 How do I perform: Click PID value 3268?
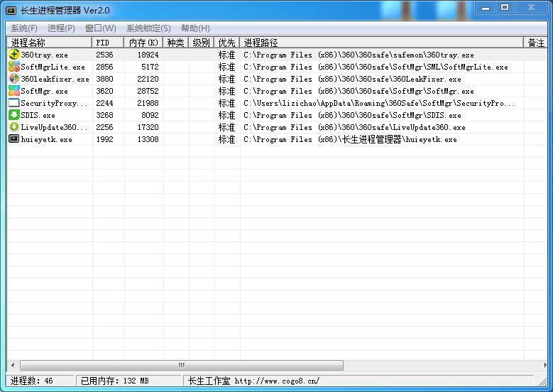tap(105, 115)
